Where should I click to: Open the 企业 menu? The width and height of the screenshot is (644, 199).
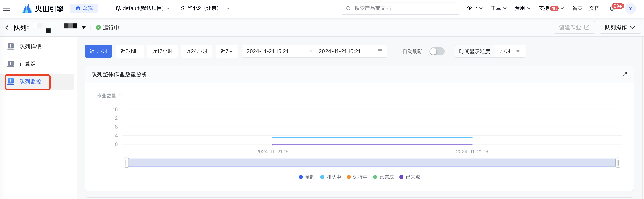point(475,8)
